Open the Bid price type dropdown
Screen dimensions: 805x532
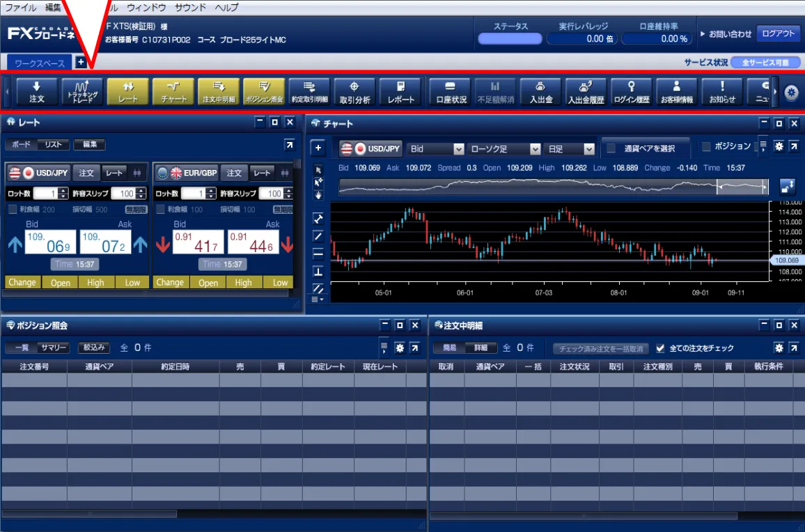(x=436, y=149)
